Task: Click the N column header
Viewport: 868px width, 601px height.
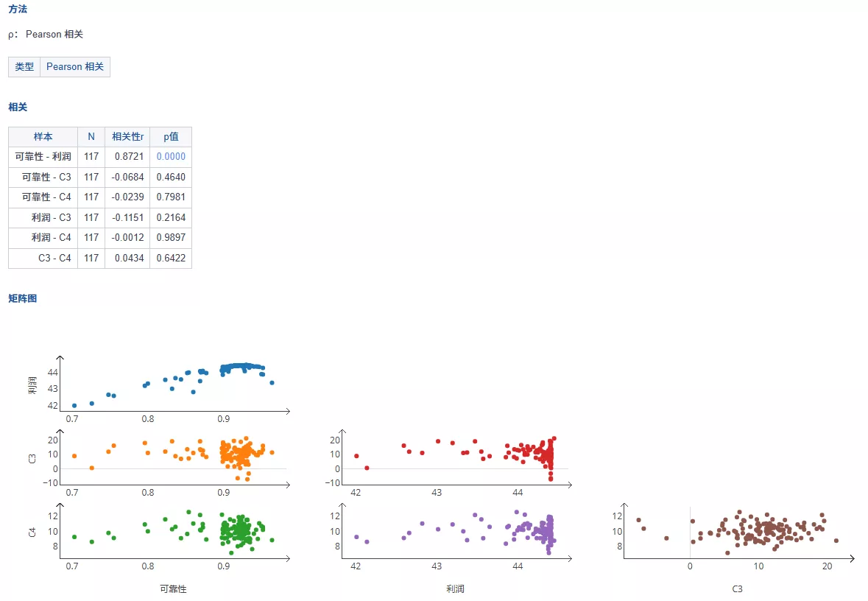Action: 91,136
